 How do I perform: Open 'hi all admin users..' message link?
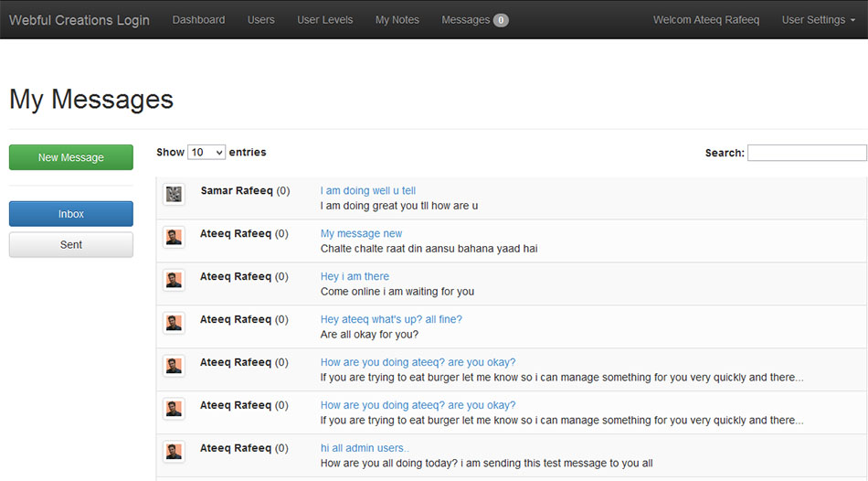tap(365, 448)
